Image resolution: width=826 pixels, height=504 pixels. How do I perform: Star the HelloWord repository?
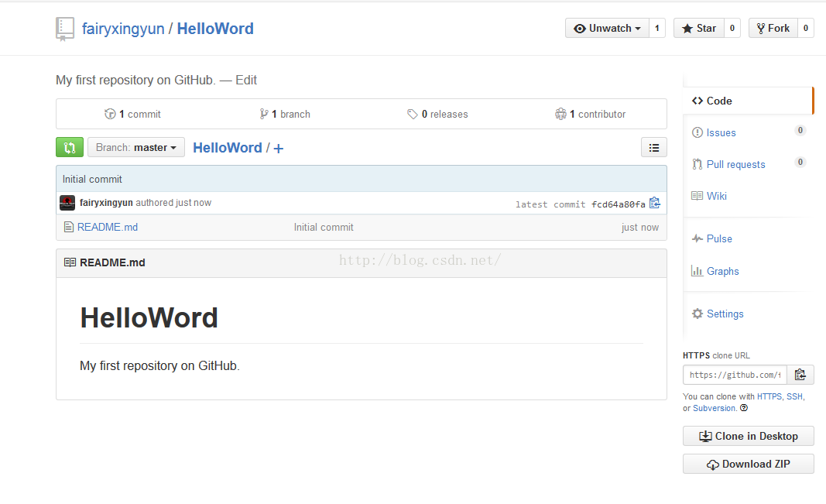(x=699, y=29)
